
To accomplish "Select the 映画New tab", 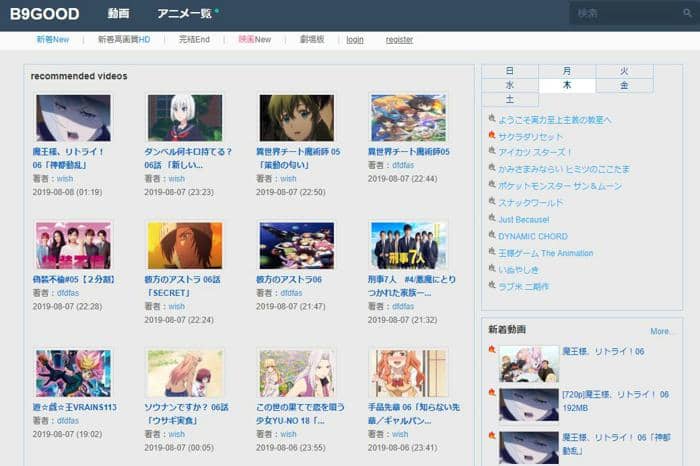I will [x=254, y=39].
